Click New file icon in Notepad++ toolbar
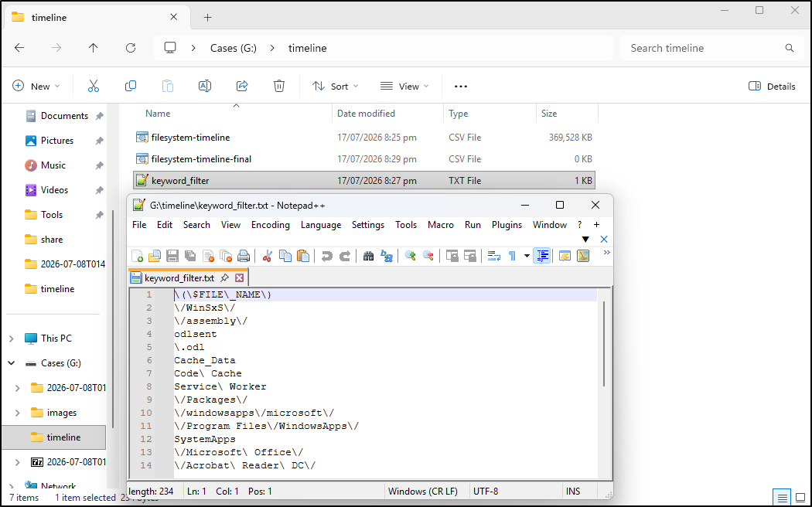This screenshot has height=507, width=812. click(137, 256)
